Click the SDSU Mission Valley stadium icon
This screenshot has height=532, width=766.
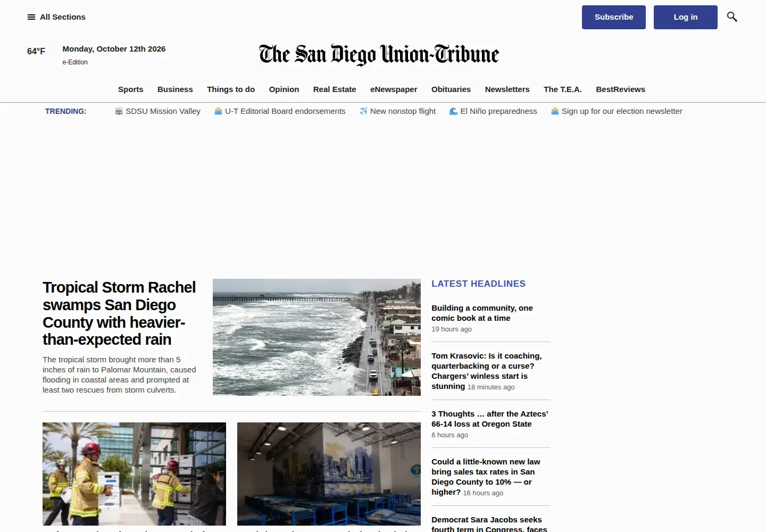pos(119,111)
